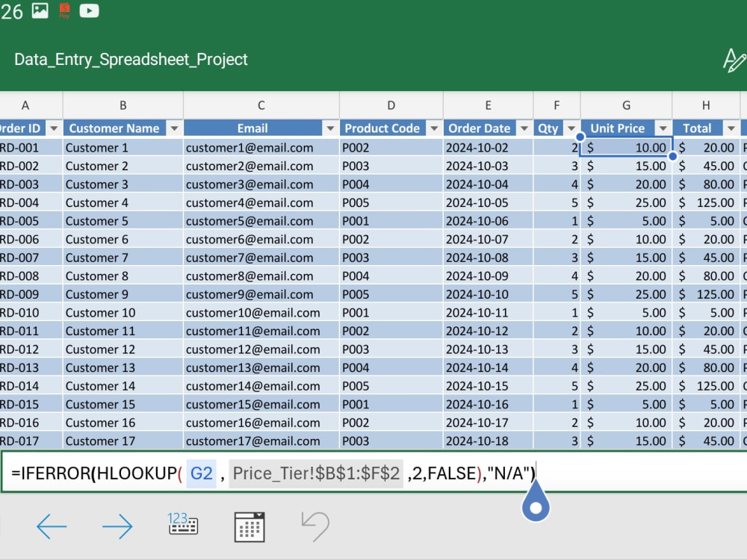Move cursor left with back arrow
The height and width of the screenshot is (560, 747).
(x=52, y=526)
